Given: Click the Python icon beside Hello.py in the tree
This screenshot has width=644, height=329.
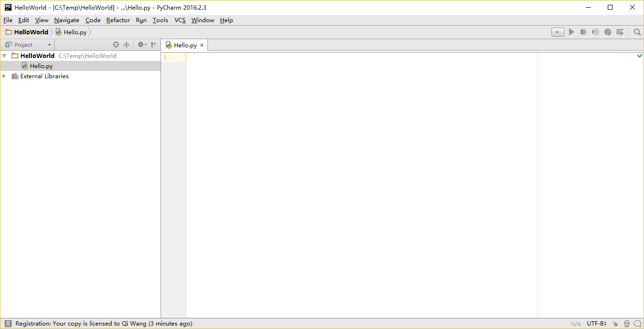Looking at the screenshot, I should (25, 66).
